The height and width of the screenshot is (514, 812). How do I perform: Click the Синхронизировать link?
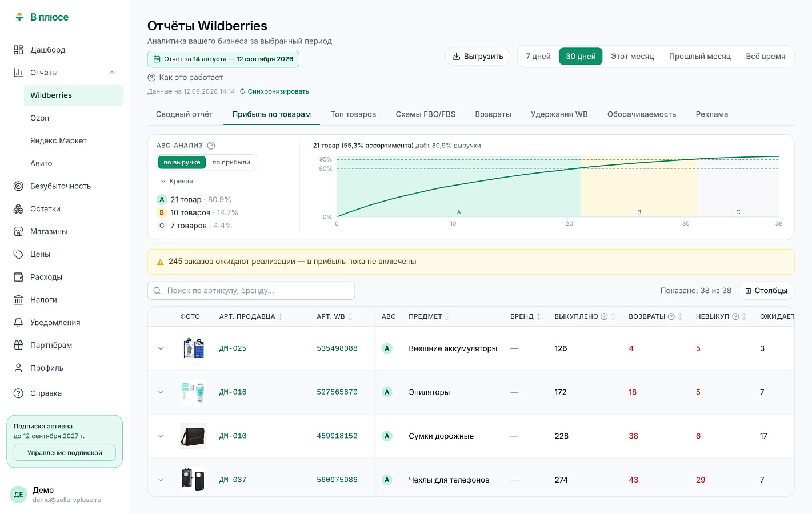[278, 91]
